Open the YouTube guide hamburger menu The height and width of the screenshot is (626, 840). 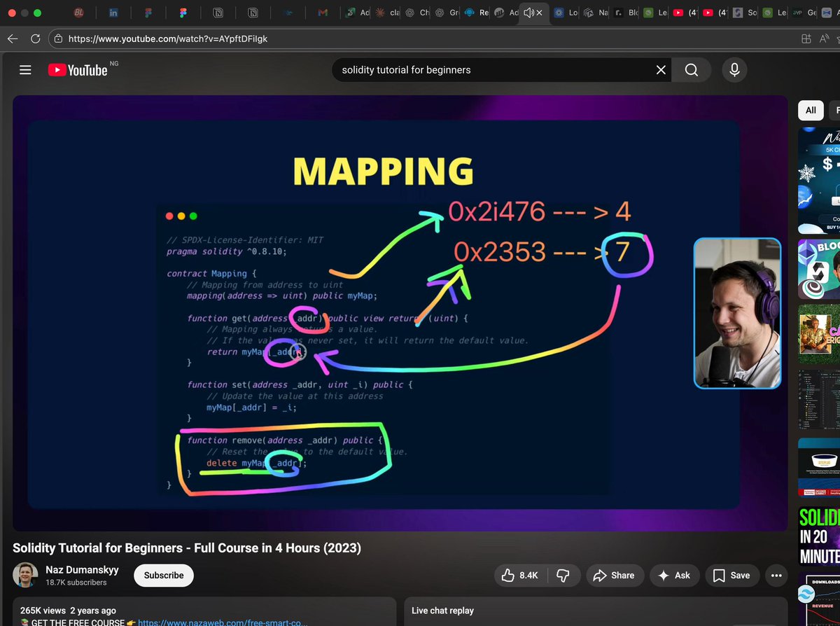[x=26, y=70]
